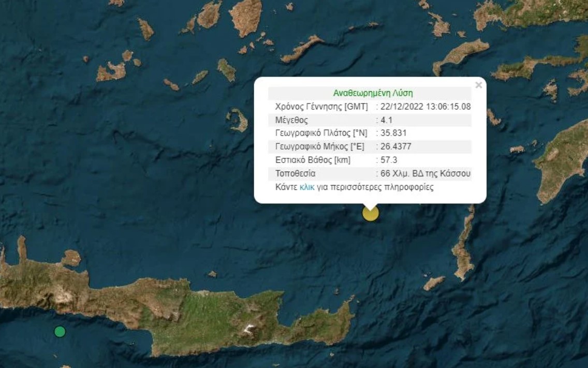The width and height of the screenshot is (588, 368).
Task: Select the longitude value '26.4377'
Action: [x=395, y=146]
